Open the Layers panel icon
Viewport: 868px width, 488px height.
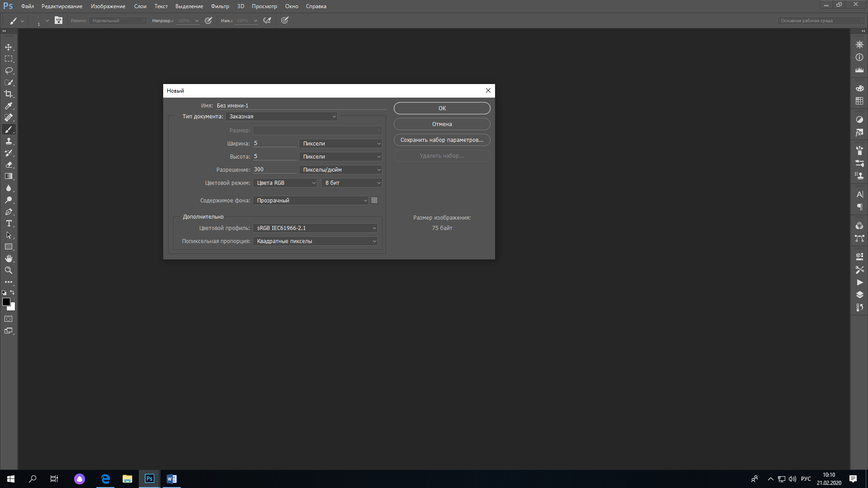tap(859, 295)
